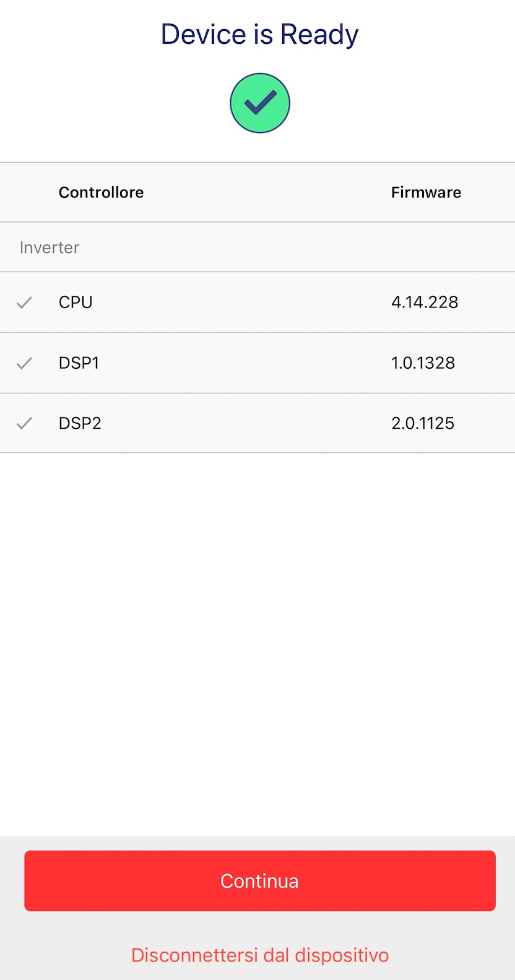Click the checkmark beside CPU
The image size is (515, 980).
point(24,303)
